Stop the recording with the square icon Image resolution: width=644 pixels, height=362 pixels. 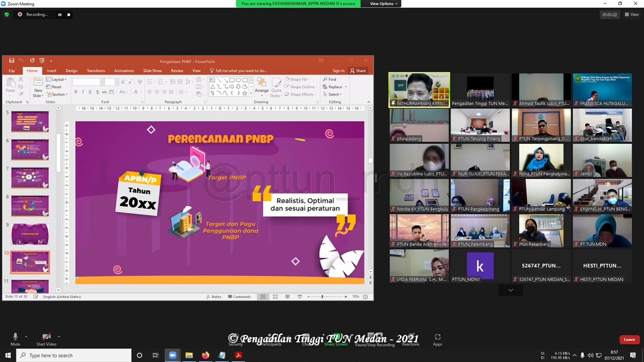pyautogui.click(x=69, y=15)
